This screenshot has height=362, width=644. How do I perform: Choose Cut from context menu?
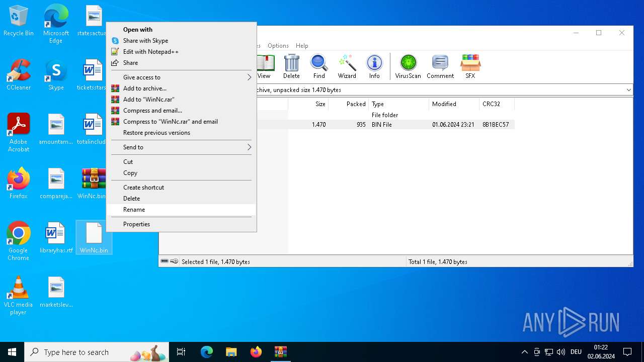[181, 162]
